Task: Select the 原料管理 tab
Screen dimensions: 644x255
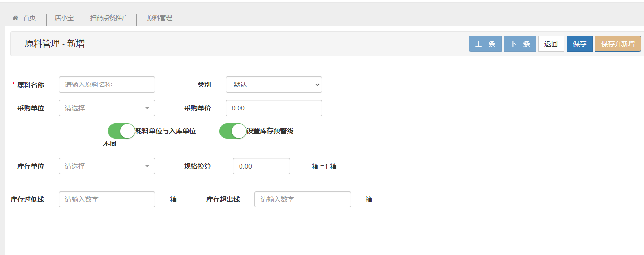Action: (x=159, y=18)
